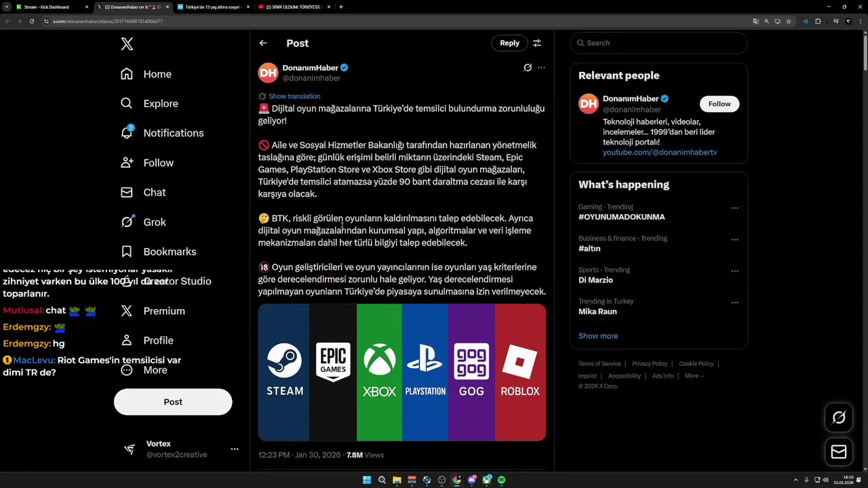Open Spotify from the taskbar
Screen dimensions: 868x488
tap(501, 480)
